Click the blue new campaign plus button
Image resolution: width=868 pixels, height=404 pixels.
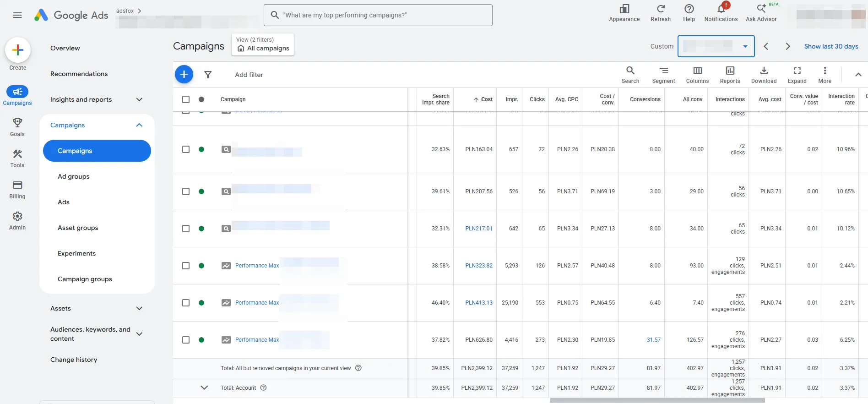[x=184, y=74]
